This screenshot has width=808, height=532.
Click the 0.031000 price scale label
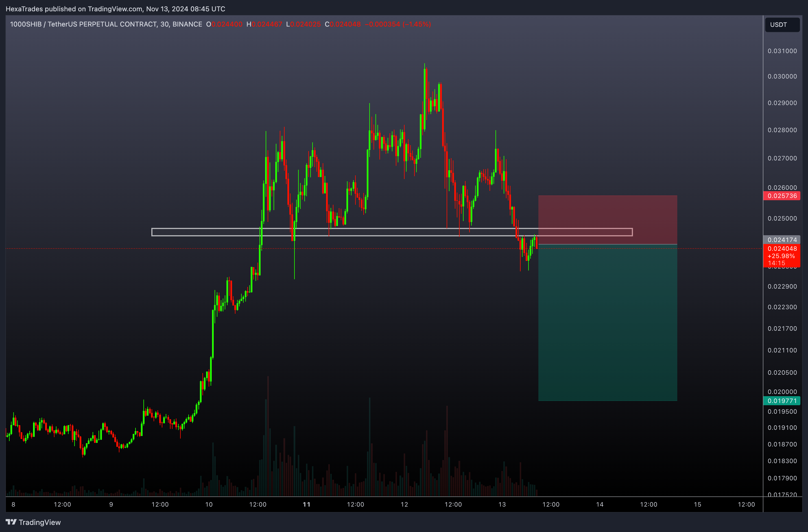point(782,51)
